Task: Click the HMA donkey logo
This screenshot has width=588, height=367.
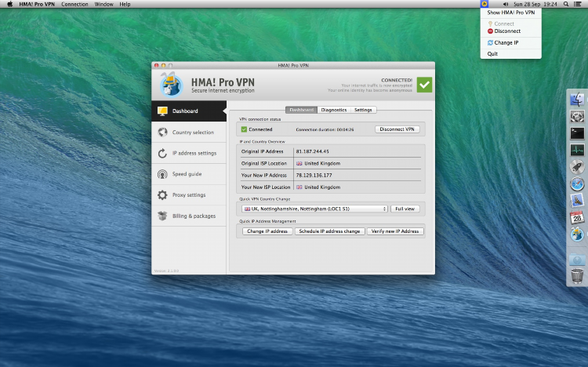Action: point(171,85)
